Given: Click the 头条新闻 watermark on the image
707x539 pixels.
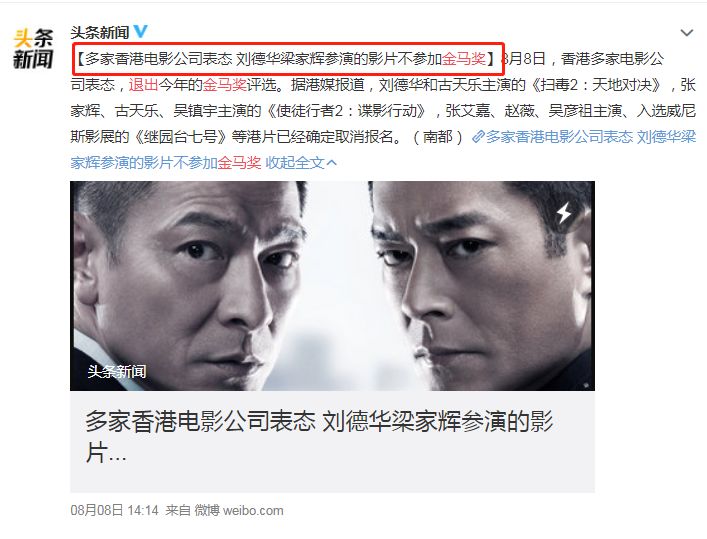Looking at the screenshot, I should 117,371.
